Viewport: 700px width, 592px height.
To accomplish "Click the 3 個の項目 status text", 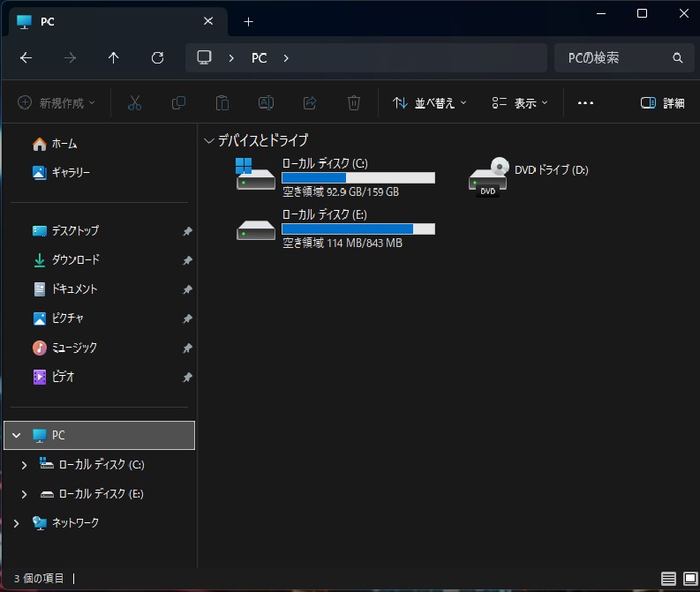I will (39, 579).
